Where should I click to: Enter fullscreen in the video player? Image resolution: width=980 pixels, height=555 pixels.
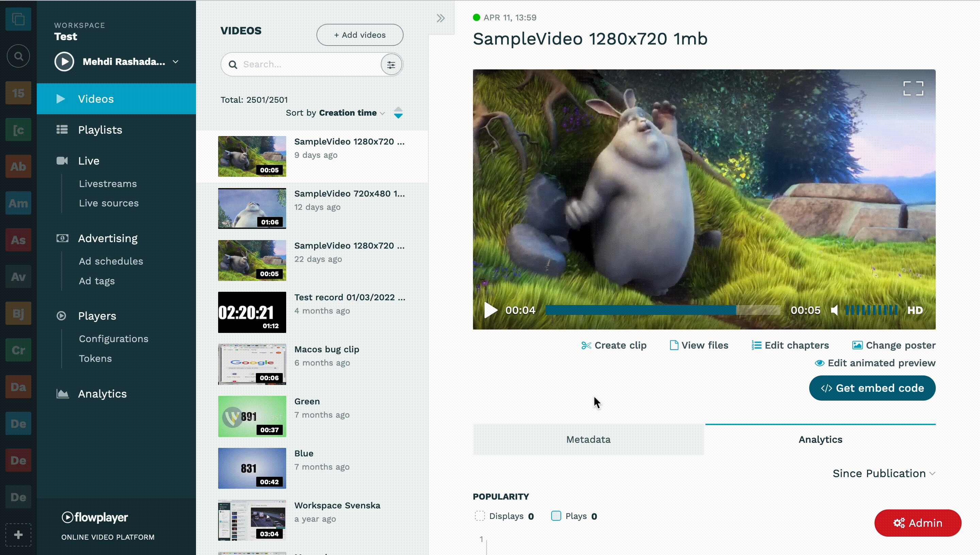(913, 88)
